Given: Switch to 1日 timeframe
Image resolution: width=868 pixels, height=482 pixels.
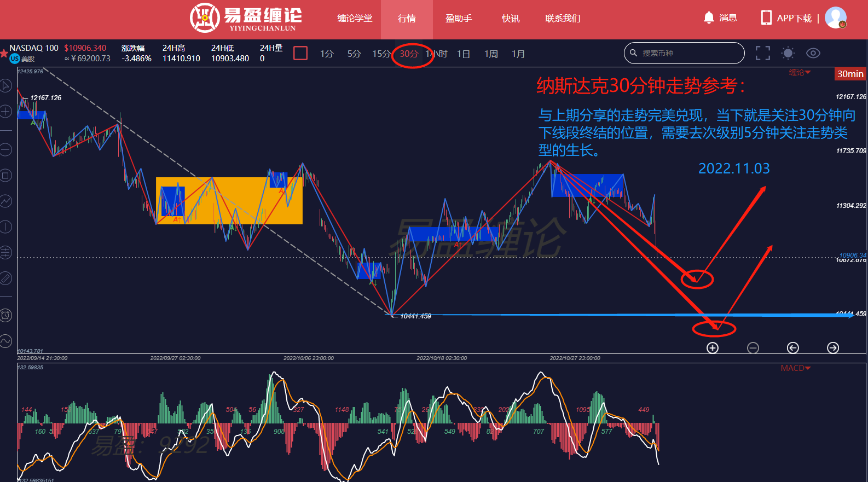Looking at the screenshot, I should pos(464,54).
